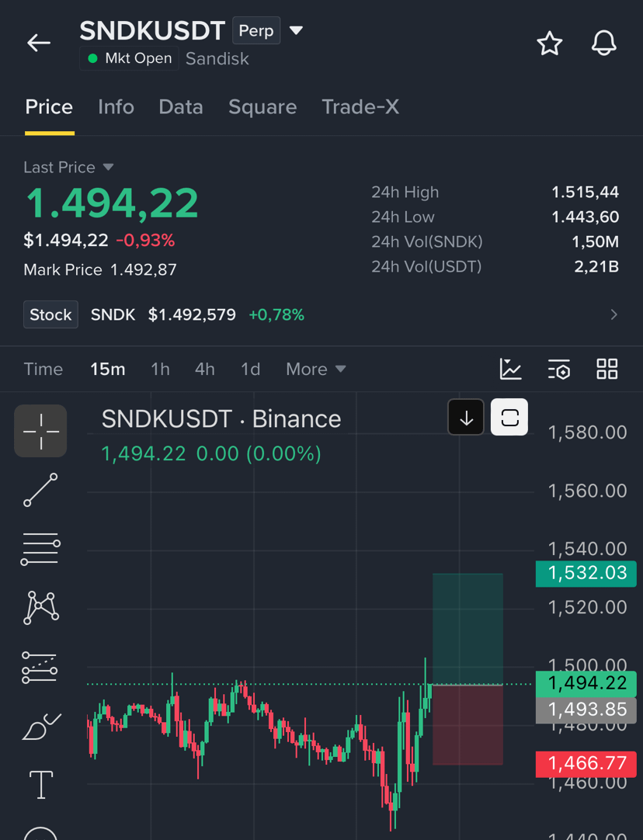Tap the Mkt Open status badge
The image size is (643, 840).
pos(129,58)
